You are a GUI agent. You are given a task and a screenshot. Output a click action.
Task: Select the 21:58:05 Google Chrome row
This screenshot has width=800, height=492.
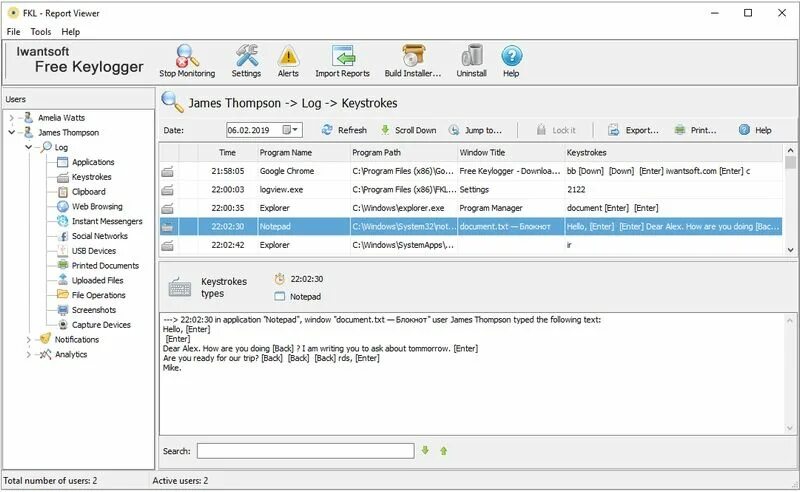tap(471, 171)
